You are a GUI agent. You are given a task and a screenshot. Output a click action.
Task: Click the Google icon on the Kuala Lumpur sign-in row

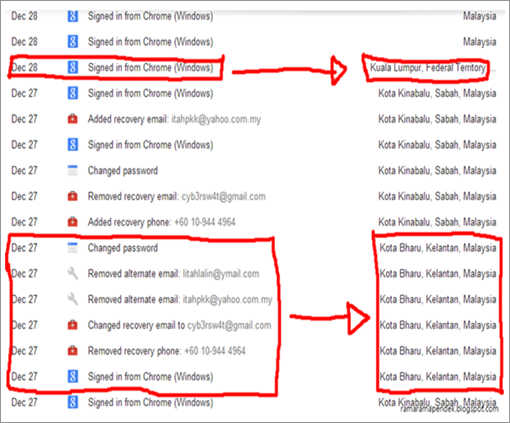[73, 67]
